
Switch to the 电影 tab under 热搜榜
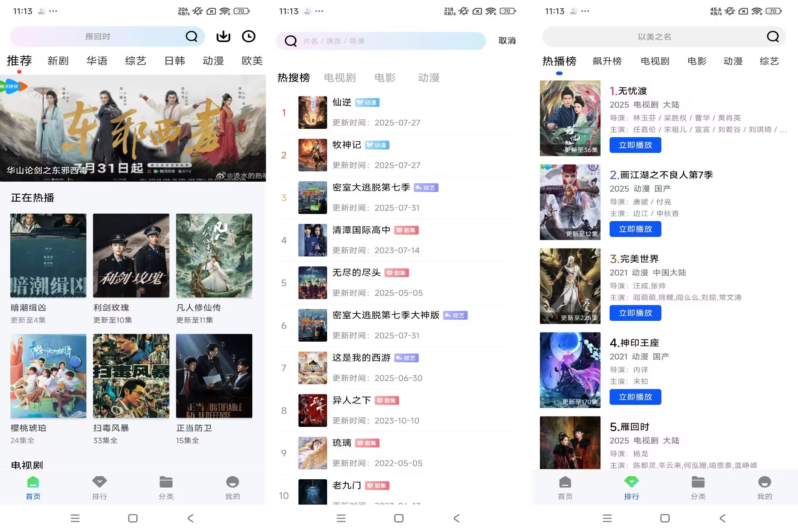[384, 78]
